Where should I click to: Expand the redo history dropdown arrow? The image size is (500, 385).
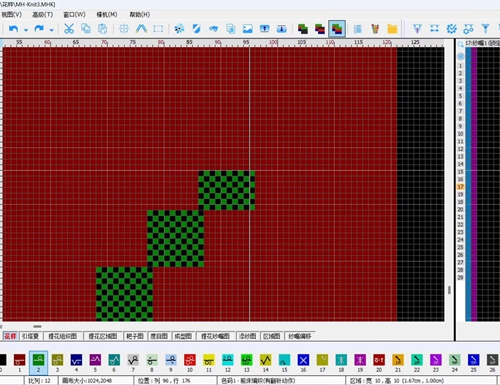(x=51, y=30)
